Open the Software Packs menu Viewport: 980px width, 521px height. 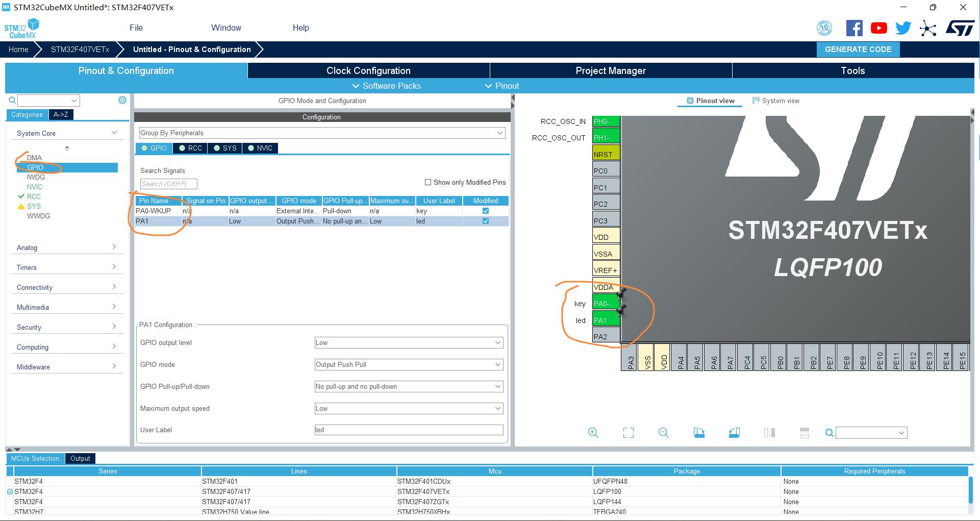387,86
